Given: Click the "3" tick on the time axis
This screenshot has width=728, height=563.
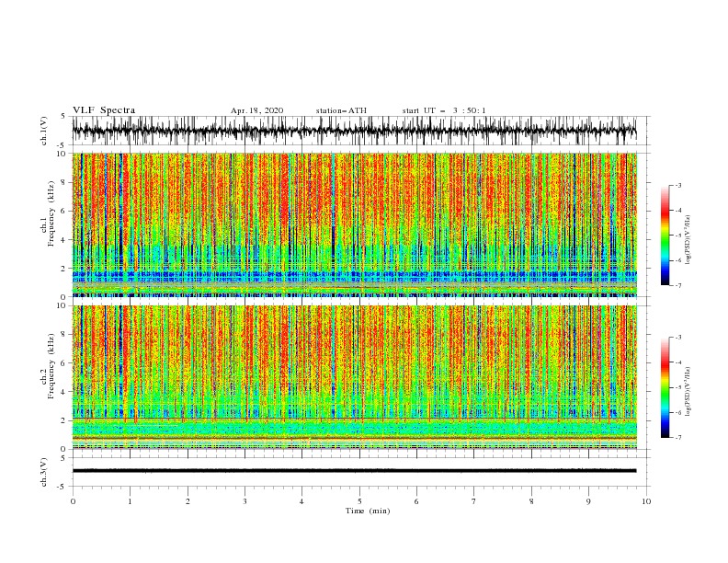Looking at the screenshot, I should coord(245,501).
